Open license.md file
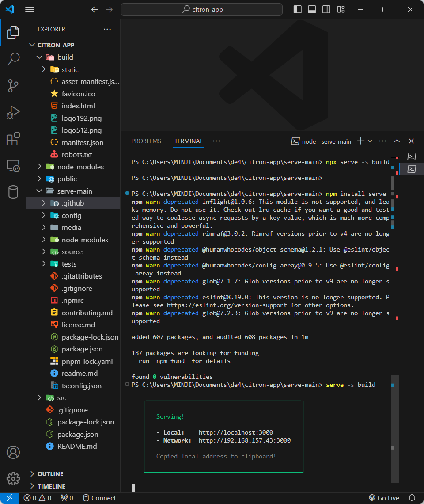 pyautogui.click(x=73, y=325)
